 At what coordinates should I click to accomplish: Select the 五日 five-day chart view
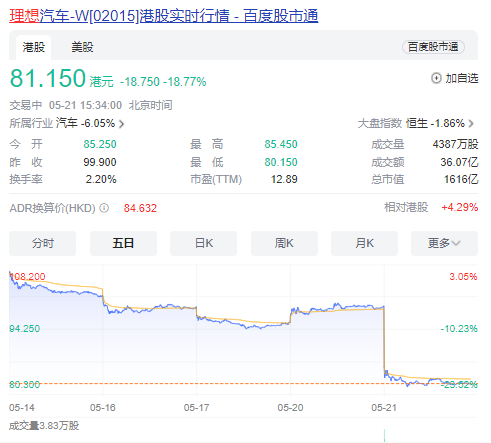[x=123, y=243]
